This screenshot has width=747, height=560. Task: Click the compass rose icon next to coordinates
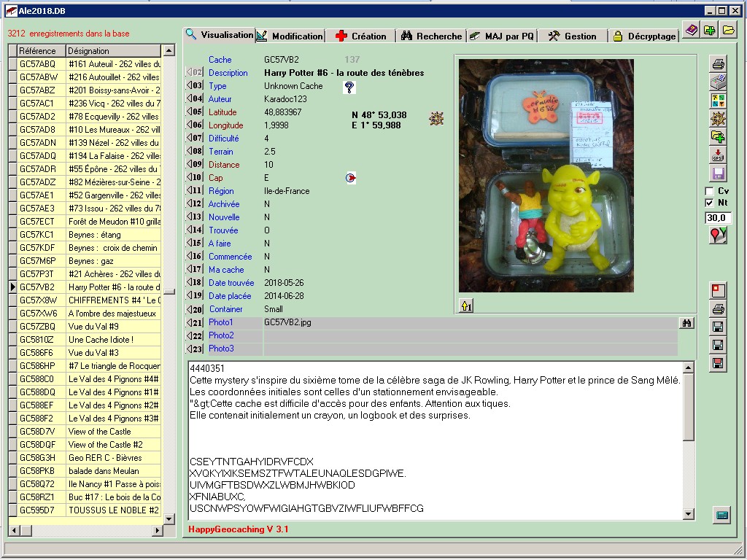[436, 119]
